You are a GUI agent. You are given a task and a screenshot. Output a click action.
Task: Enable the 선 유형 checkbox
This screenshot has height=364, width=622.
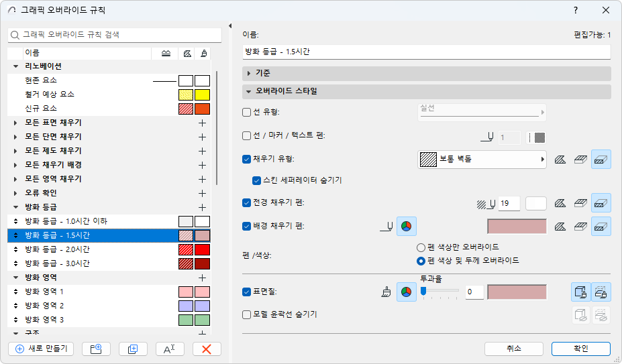(246, 112)
